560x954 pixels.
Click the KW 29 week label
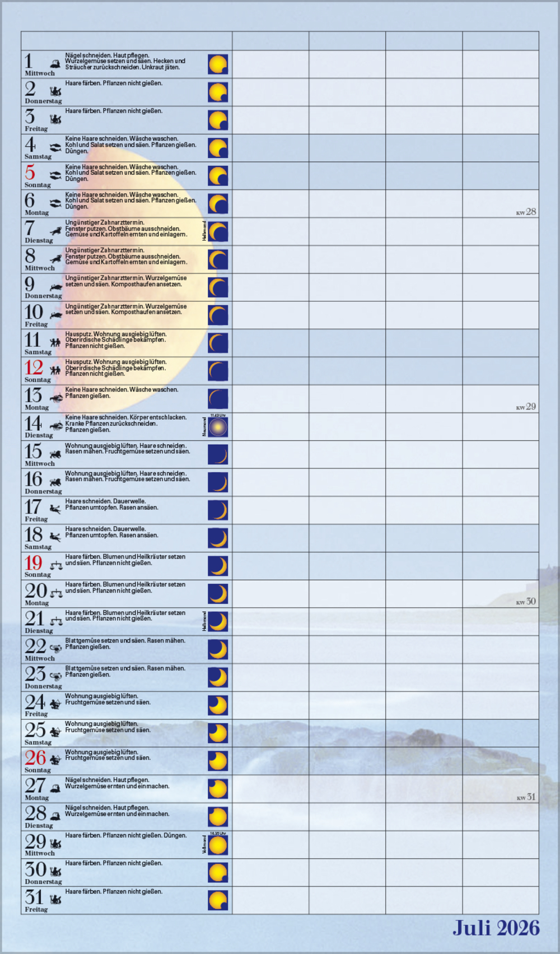click(526, 407)
